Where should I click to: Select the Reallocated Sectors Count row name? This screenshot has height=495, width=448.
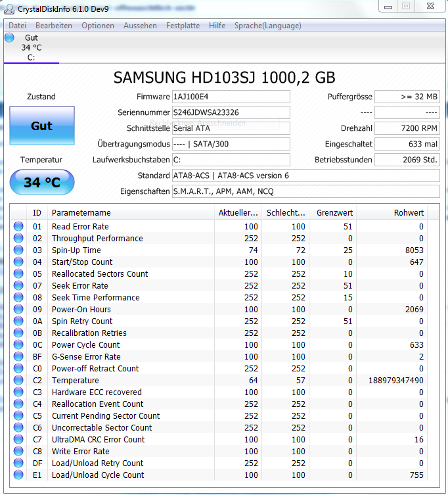click(x=100, y=273)
